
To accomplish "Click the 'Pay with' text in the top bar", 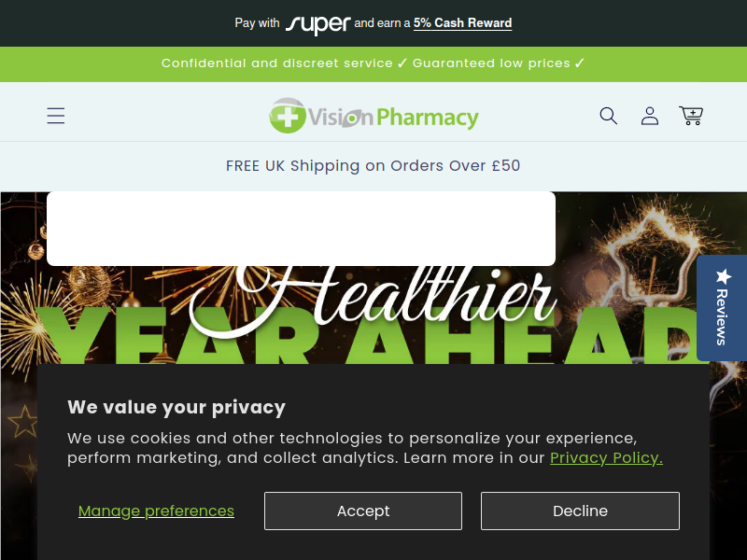I will [258, 22].
